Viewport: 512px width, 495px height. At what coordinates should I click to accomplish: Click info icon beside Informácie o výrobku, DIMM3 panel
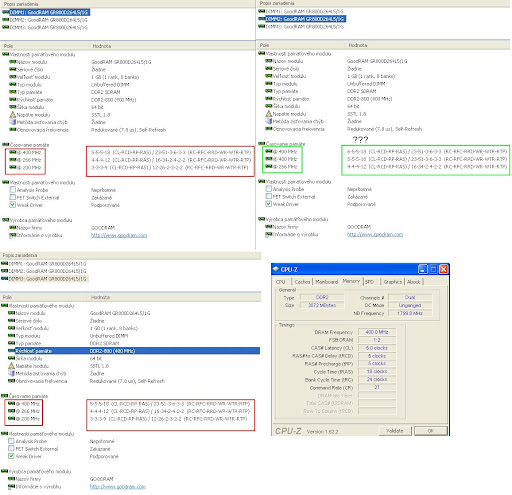(11, 487)
